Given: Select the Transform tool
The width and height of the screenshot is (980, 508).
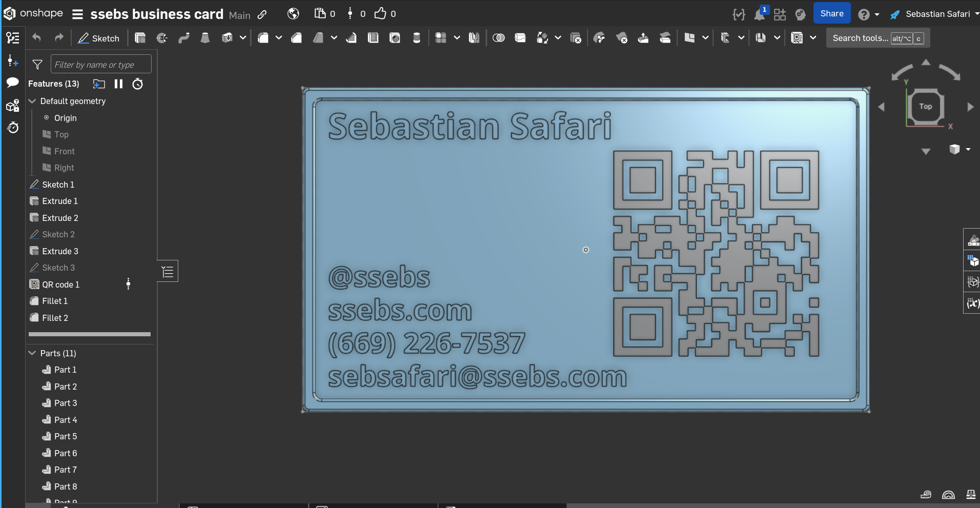Looking at the screenshot, I should click(542, 38).
